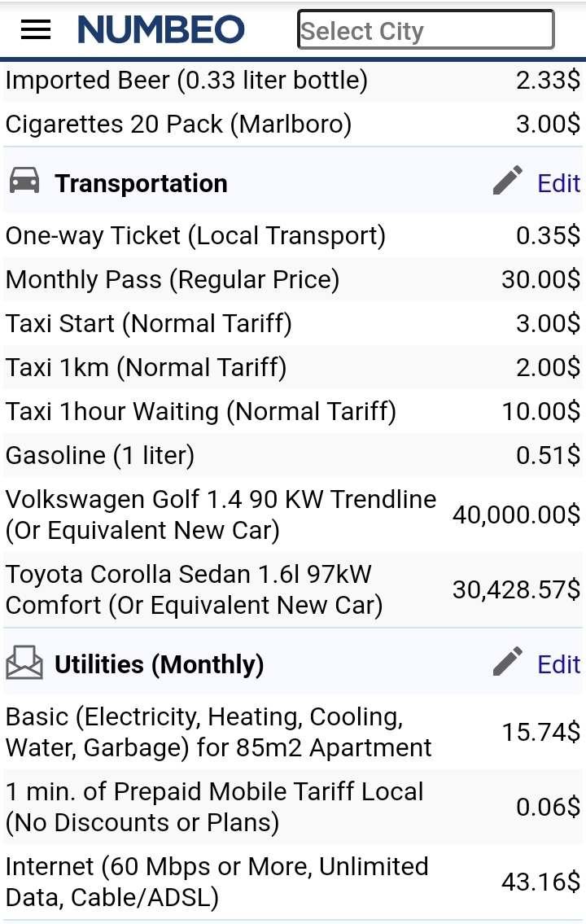Click the envelope icon beside Utilities
The height and width of the screenshot is (924, 586).
tap(24, 663)
